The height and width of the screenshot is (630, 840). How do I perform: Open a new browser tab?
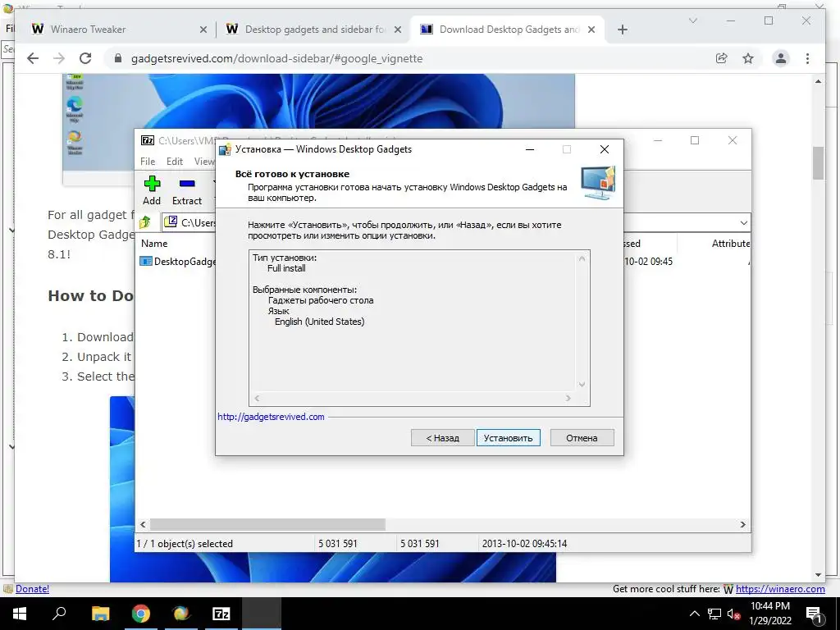pyautogui.click(x=622, y=30)
